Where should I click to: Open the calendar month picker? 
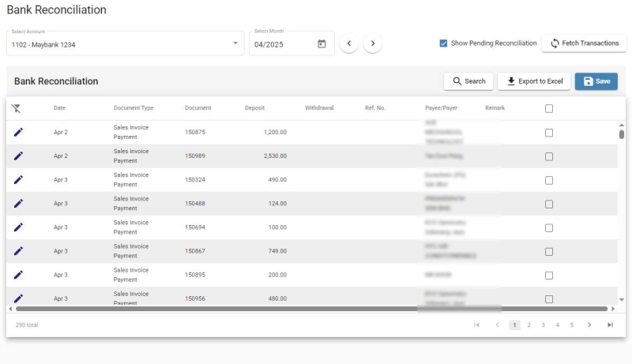(322, 44)
